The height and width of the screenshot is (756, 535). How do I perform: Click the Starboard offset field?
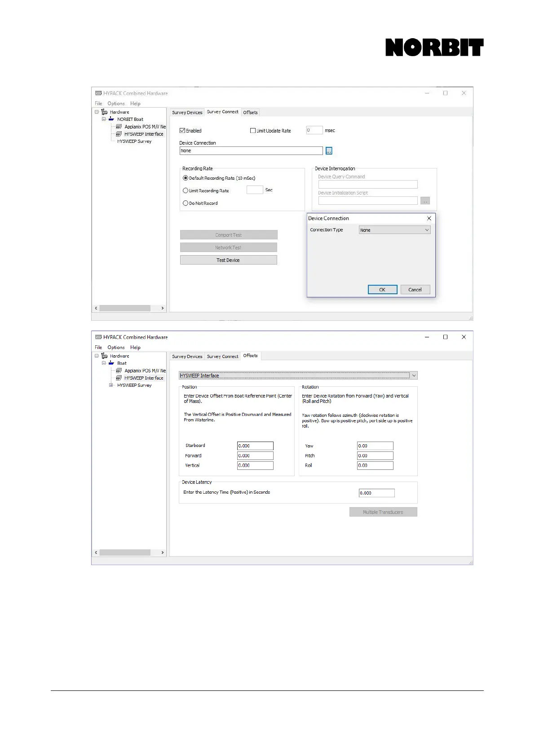[x=255, y=446]
